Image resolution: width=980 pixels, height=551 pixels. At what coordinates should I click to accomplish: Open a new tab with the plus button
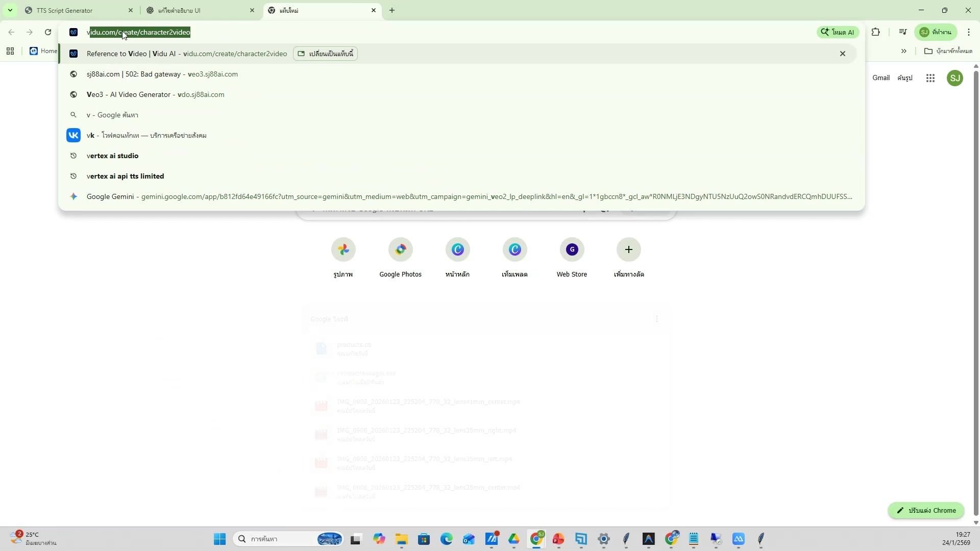(392, 10)
